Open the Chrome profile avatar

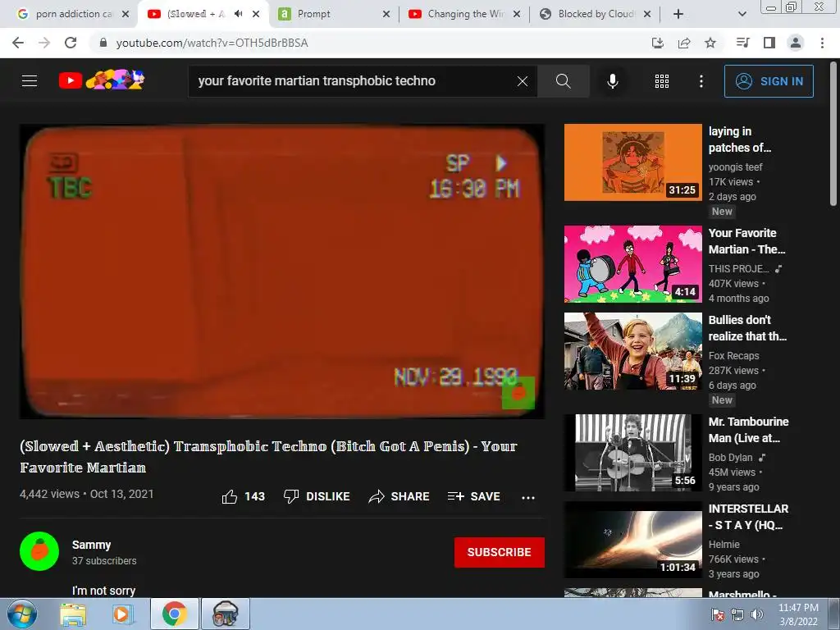click(796, 43)
